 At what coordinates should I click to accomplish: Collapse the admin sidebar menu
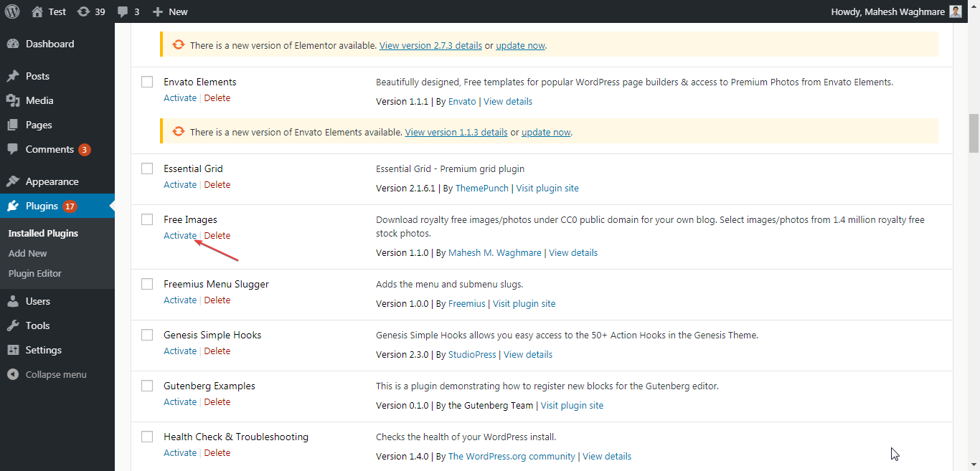[55, 374]
